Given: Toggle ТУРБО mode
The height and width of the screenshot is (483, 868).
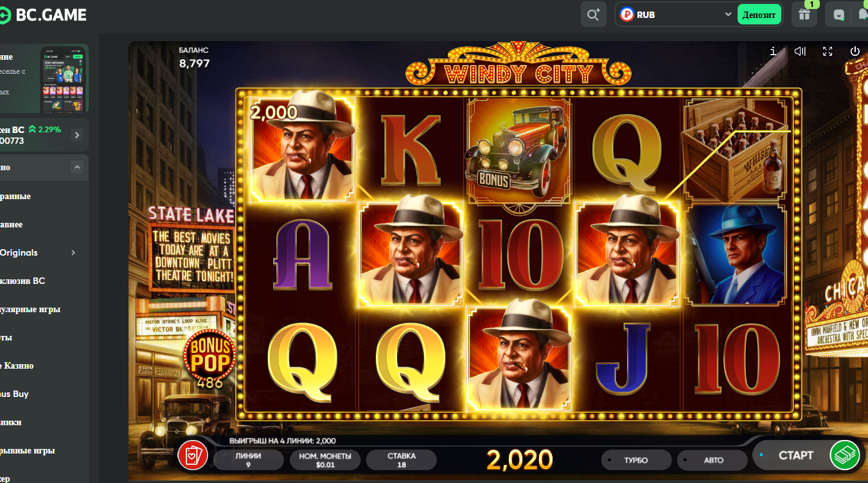Looking at the screenshot, I should tap(636, 460).
